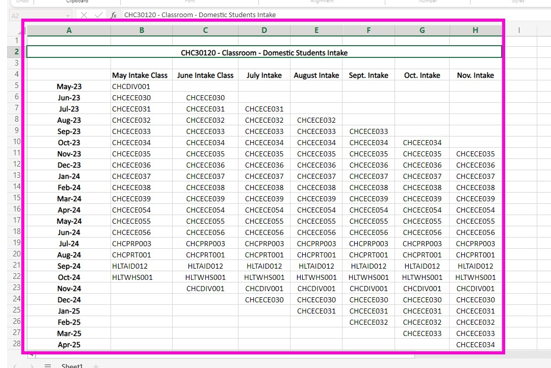Select column D header
The width and height of the screenshot is (551, 368).
(x=264, y=30)
